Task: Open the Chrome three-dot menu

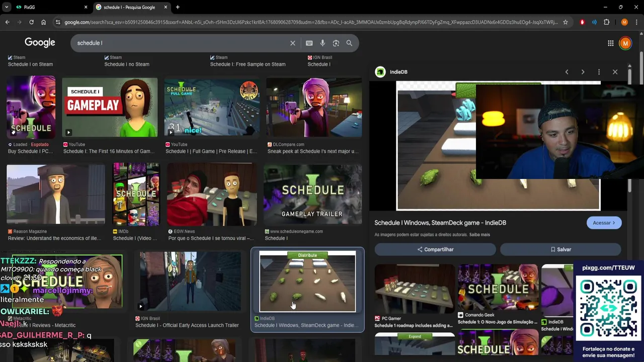Action: tap(636, 22)
